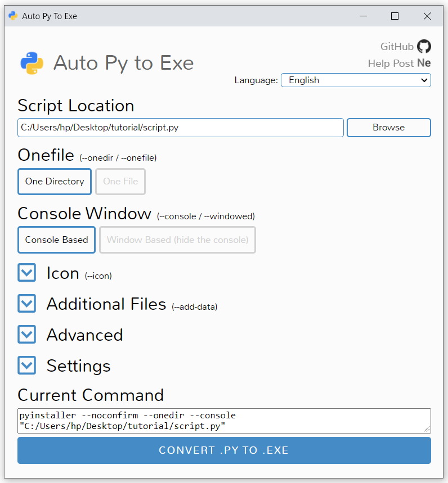Minimize the Auto Py To Exe window

point(364,16)
